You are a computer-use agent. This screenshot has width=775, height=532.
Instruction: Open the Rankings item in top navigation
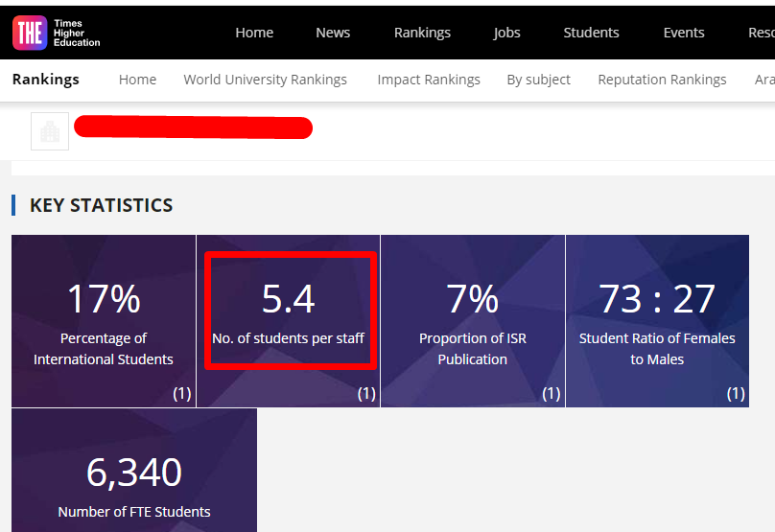[422, 33]
